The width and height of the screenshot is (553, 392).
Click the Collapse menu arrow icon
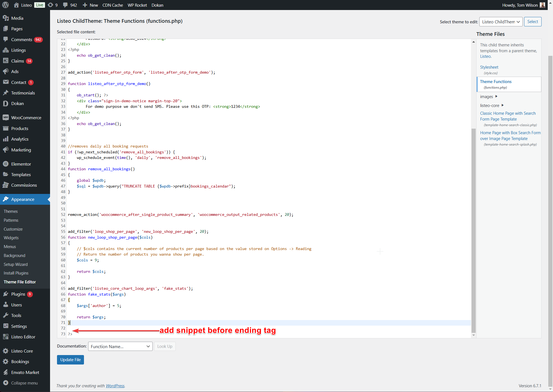(6, 383)
